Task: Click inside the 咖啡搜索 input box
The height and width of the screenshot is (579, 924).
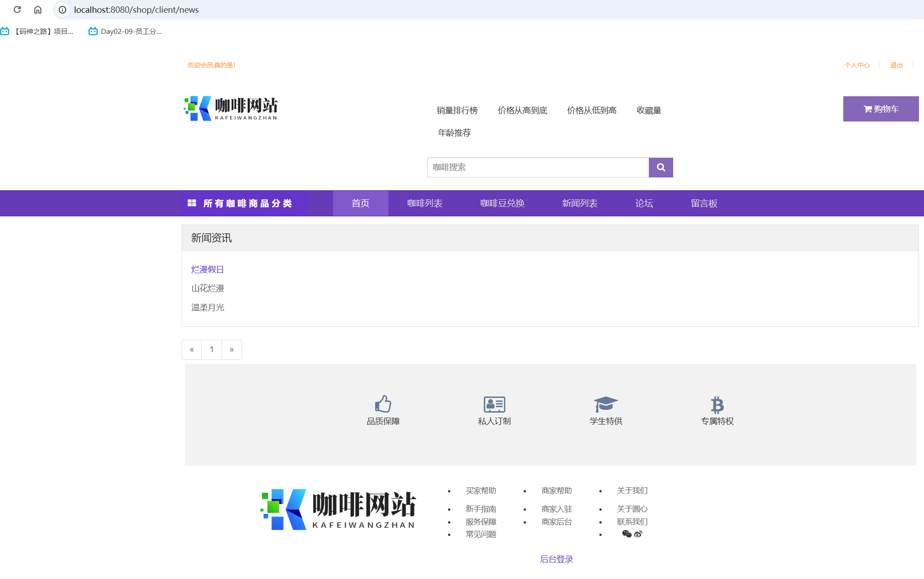Action: click(537, 167)
